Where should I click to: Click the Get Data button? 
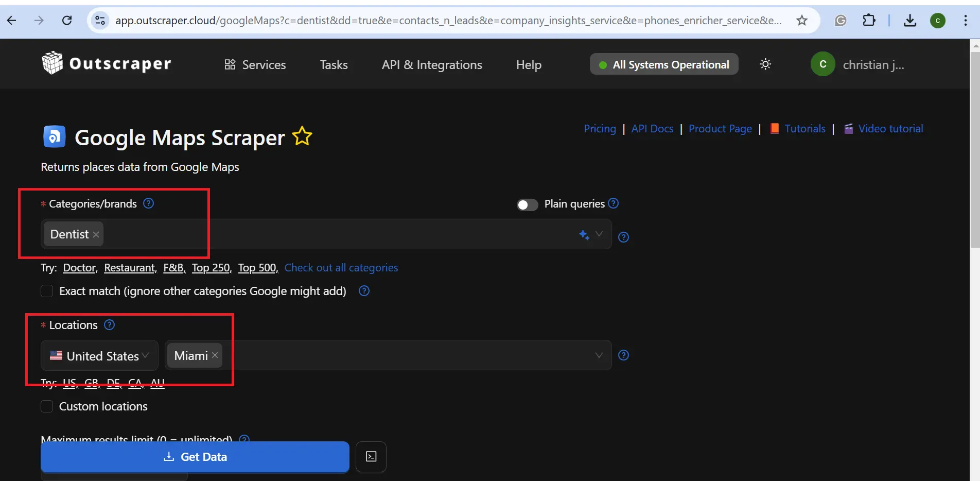[x=195, y=457]
